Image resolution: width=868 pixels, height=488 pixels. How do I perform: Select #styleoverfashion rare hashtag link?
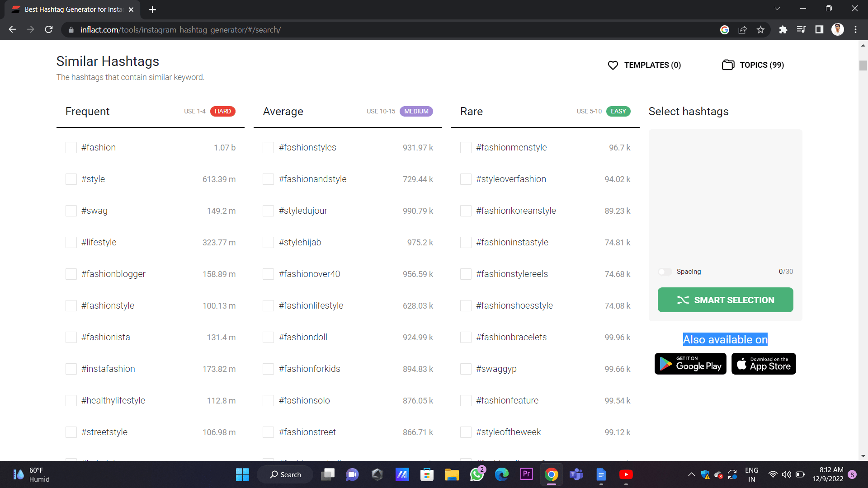click(x=511, y=179)
